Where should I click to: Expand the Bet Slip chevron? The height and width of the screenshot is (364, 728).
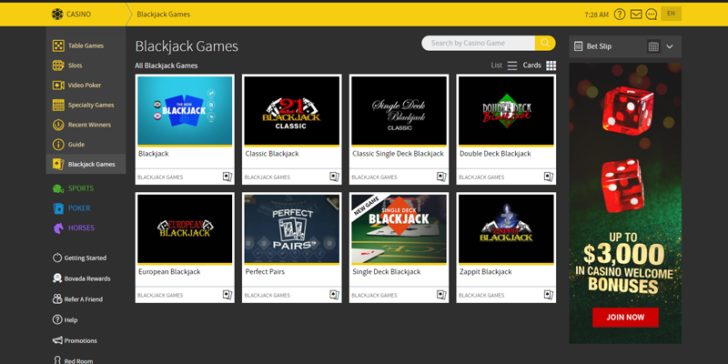pos(670,46)
